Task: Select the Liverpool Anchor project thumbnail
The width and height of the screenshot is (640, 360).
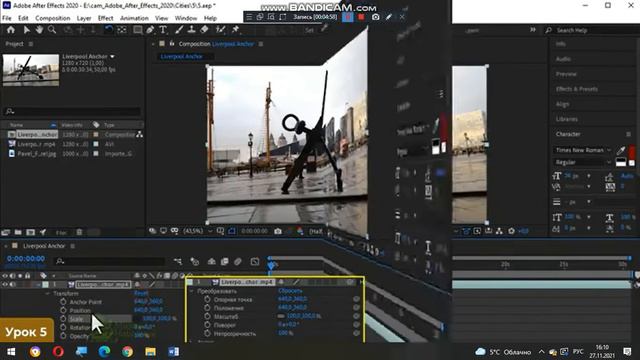Action: pos(31,70)
